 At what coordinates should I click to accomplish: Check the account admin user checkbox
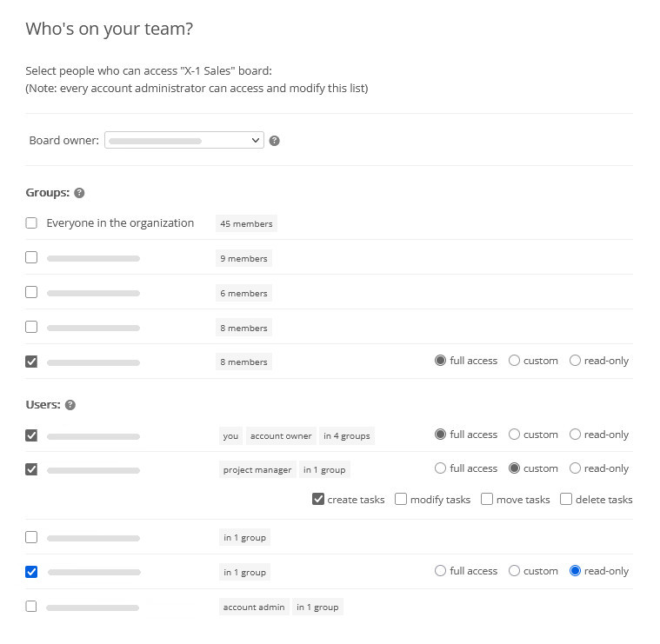(x=31, y=606)
